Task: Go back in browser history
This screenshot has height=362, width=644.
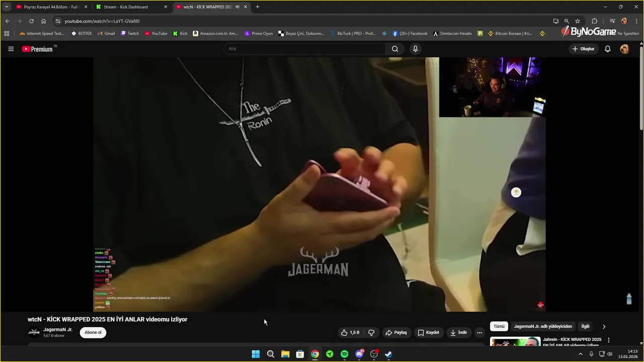Action: coord(7,21)
